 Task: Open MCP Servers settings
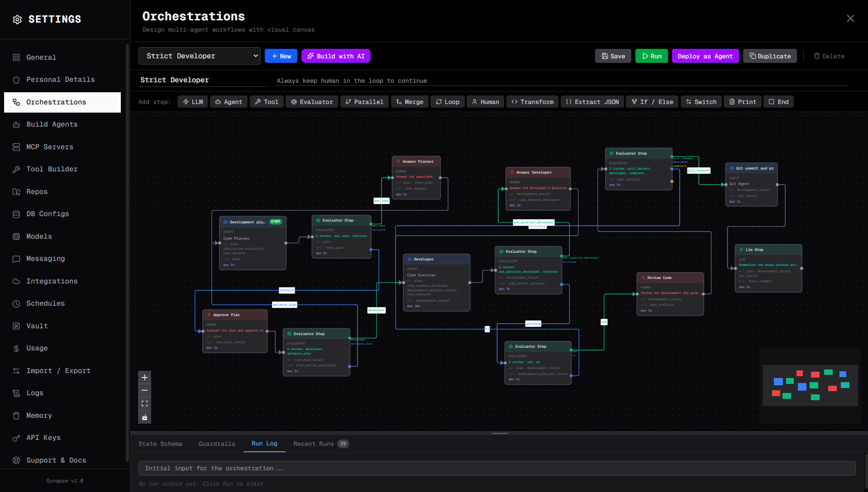click(x=62, y=147)
